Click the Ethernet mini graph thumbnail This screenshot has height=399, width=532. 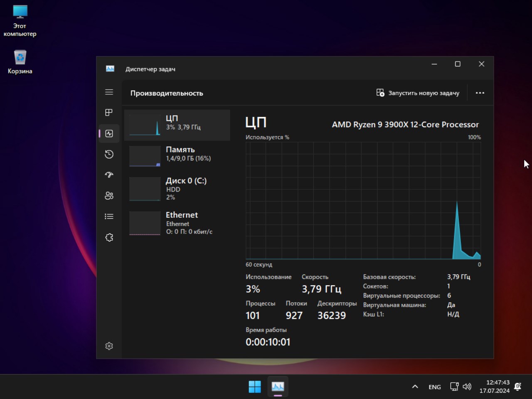point(145,223)
